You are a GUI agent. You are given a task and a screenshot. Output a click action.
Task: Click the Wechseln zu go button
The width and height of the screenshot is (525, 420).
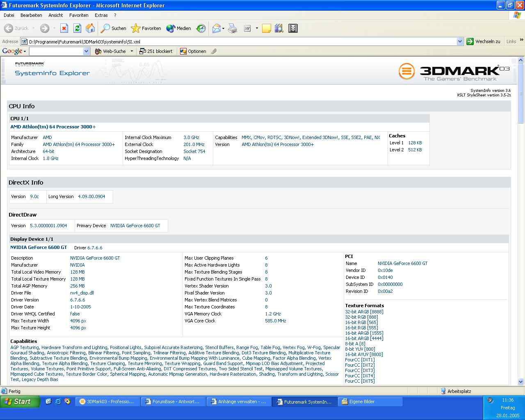point(484,41)
